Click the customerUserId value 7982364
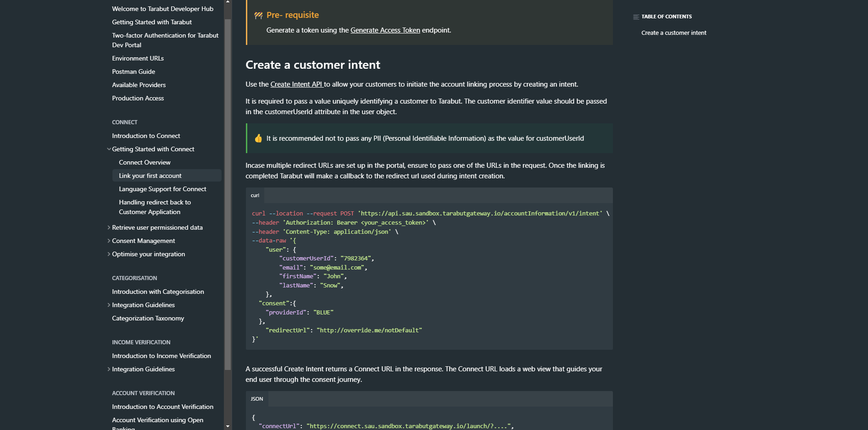Image resolution: width=868 pixels, height=430 pixels. coord(356,259)
